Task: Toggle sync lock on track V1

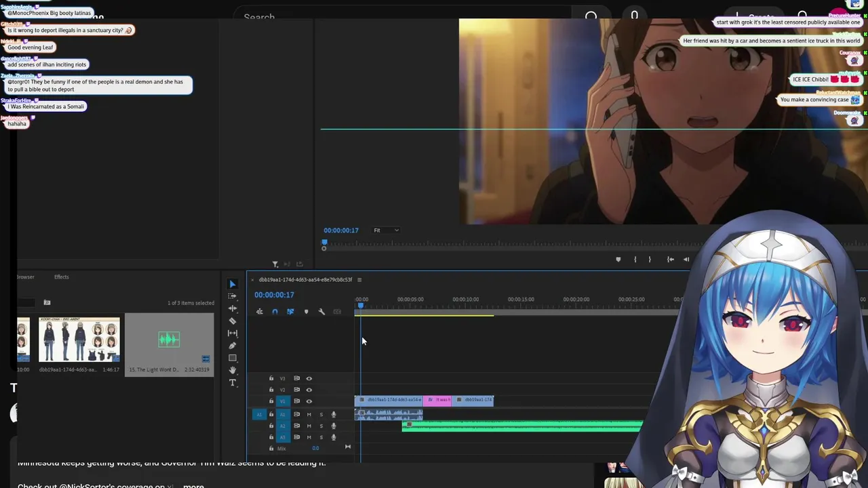Action: tap(296, 401)
